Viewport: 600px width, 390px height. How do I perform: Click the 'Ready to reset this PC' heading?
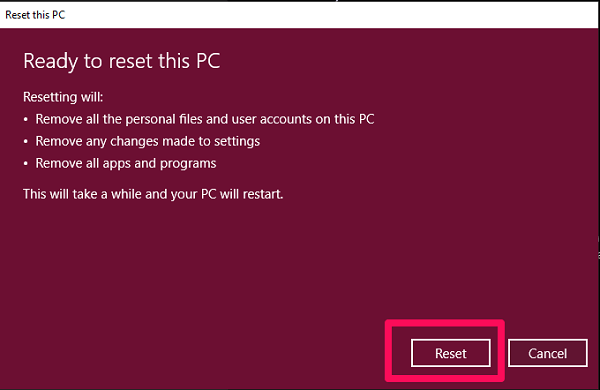122,61
